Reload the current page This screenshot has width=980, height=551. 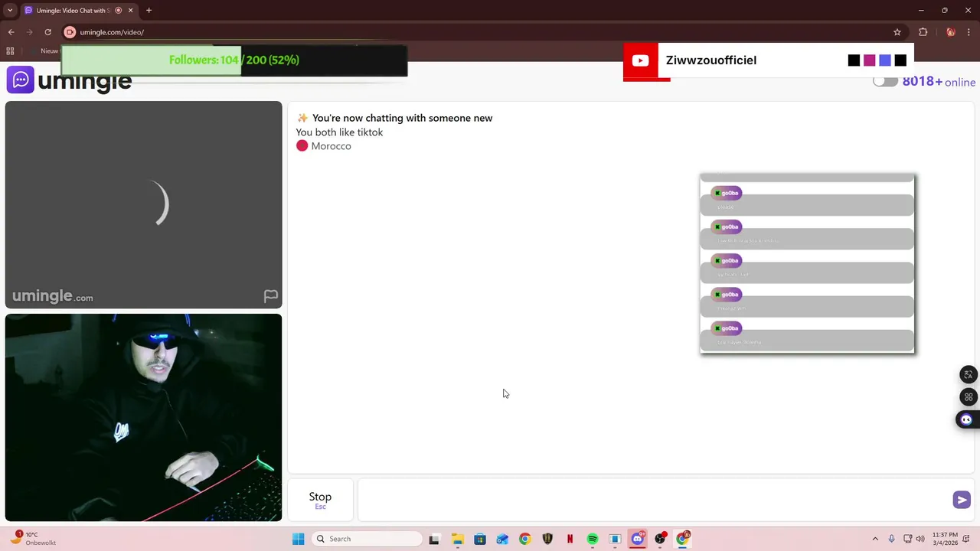[47, 32]
